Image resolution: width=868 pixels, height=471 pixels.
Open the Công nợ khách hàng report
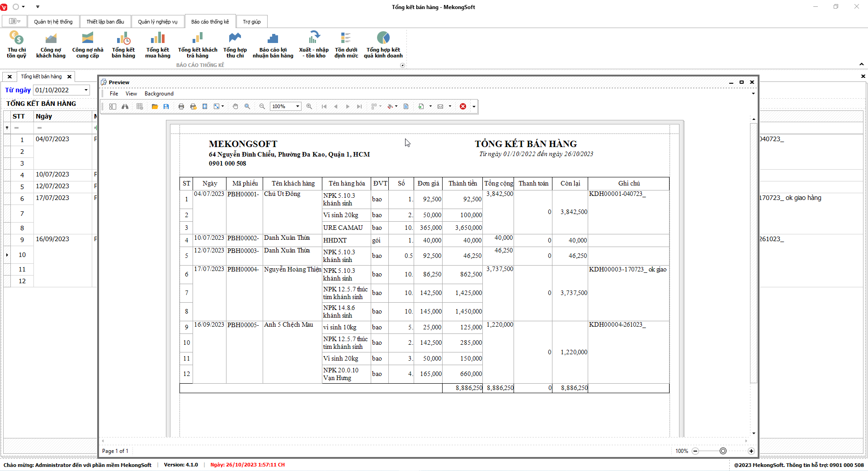pos(51,45)
